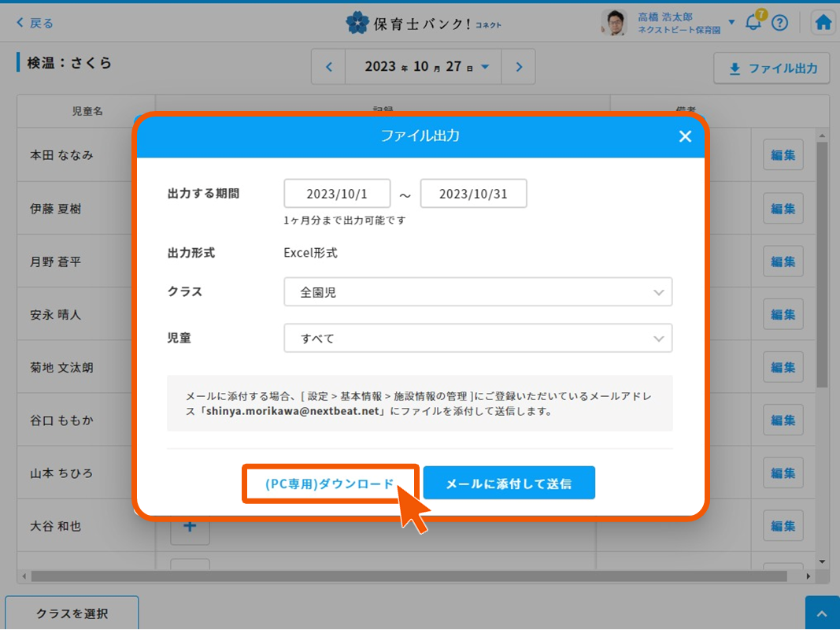Click the home icon in header
The image size is (840, 630).
click(823, 23)
